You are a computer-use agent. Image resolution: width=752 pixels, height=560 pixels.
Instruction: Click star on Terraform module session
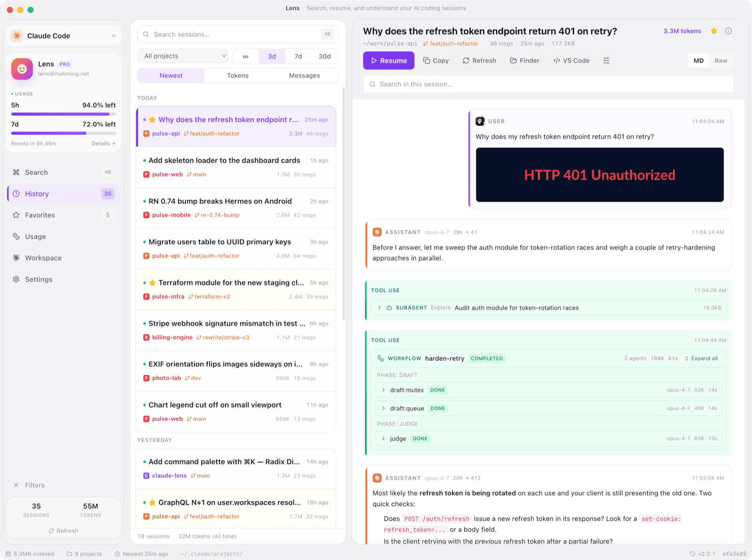click(x=152, y=283)
